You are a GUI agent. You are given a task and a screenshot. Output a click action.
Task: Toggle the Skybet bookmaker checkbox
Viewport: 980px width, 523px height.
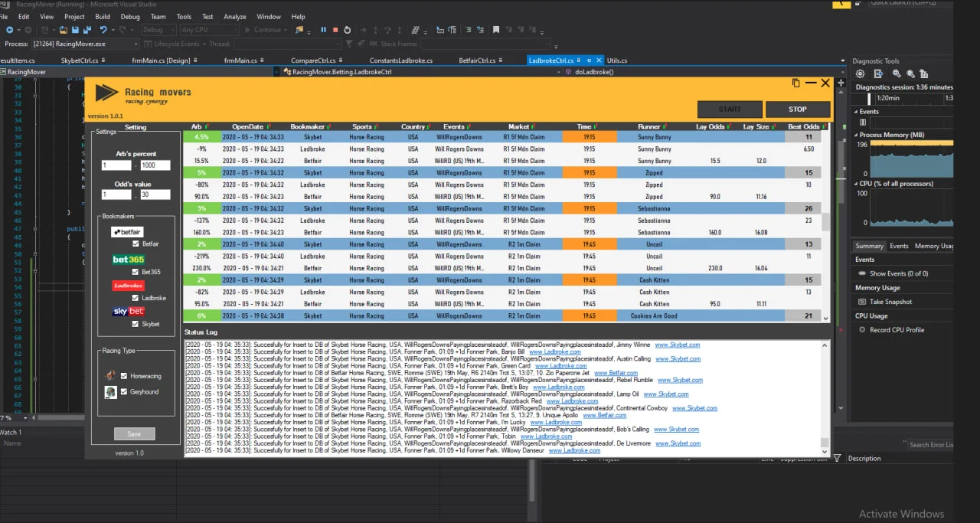click(135, 324)
